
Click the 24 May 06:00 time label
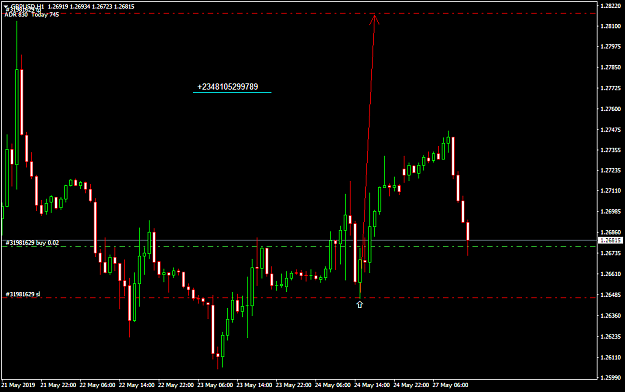(x=333, y=385)
